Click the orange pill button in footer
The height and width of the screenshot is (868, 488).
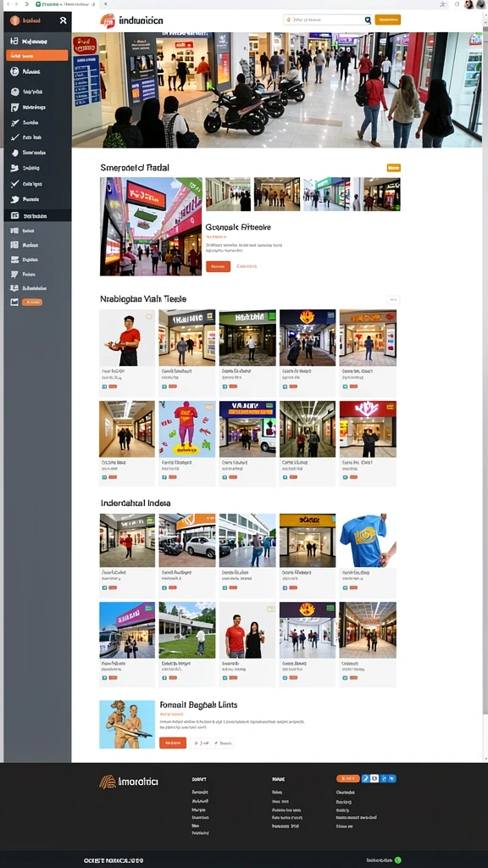coord(348,778)
